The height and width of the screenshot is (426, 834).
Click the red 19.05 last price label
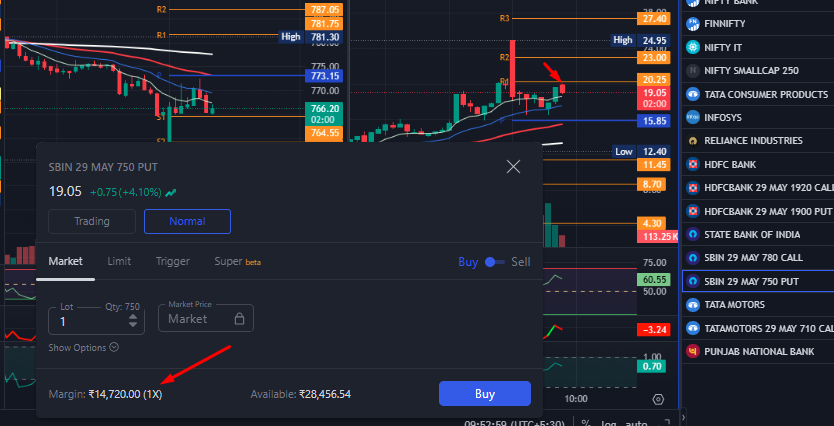pyautogui.click(x=654, y=98)
